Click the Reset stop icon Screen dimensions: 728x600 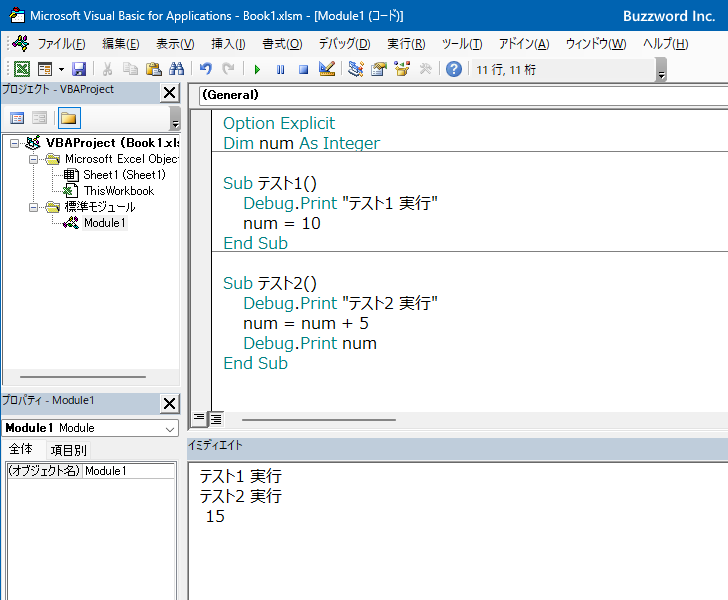pos(304,70)
